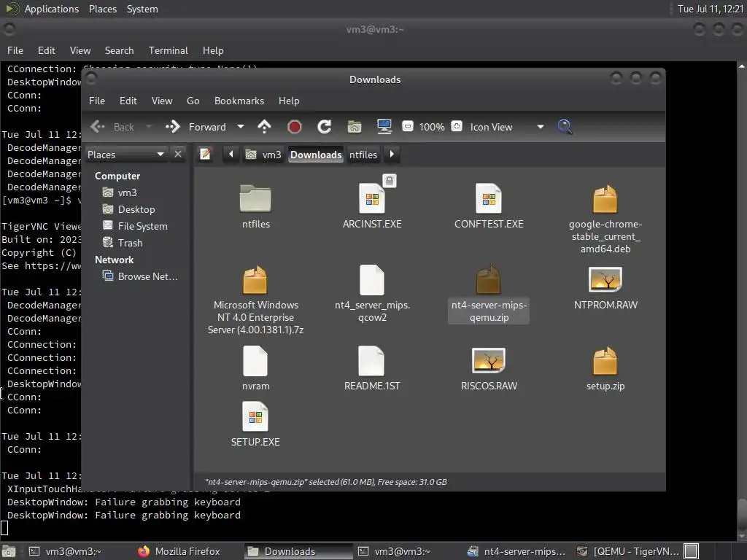The image size is (747, 560).
Task: Reload the current folder view
Action: 325,127
